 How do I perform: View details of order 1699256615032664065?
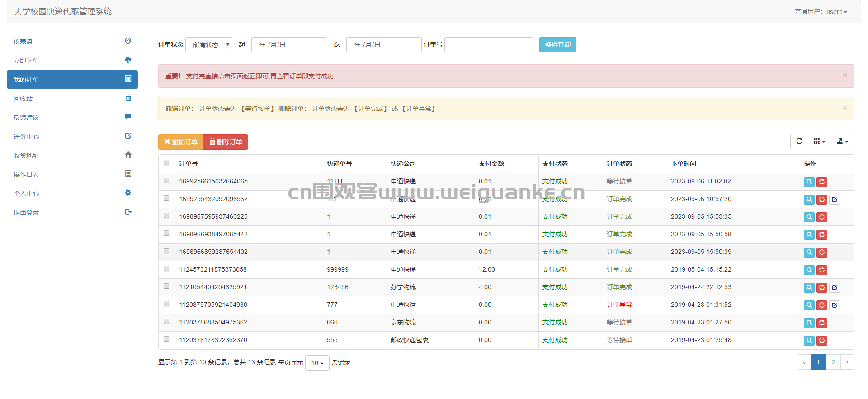(809, 182)
